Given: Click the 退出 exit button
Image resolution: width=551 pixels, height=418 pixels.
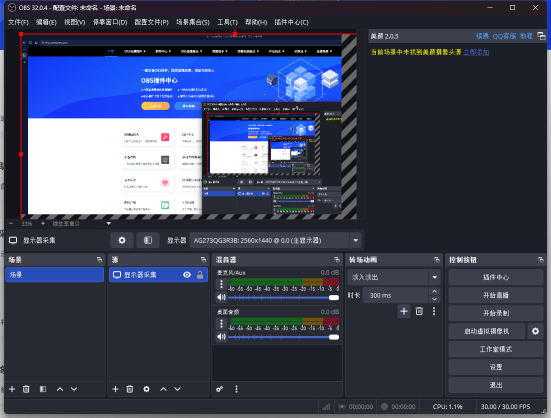Looking at the screenshot, I should pyautogui.click(x=496, y=385).
